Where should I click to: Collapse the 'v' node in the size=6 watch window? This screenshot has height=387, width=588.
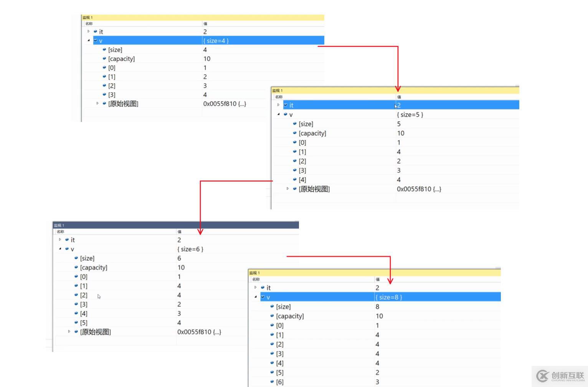[60, 249]
